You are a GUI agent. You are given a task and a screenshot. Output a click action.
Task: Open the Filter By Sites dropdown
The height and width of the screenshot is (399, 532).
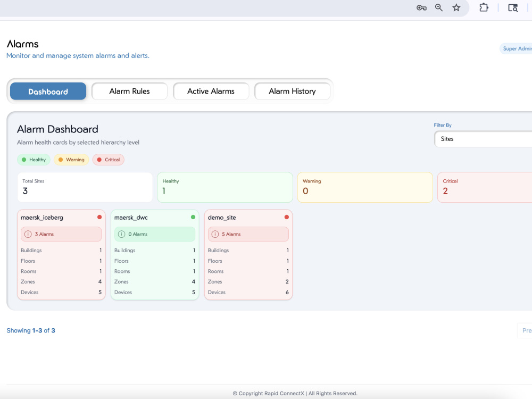[x=483, y=139]
